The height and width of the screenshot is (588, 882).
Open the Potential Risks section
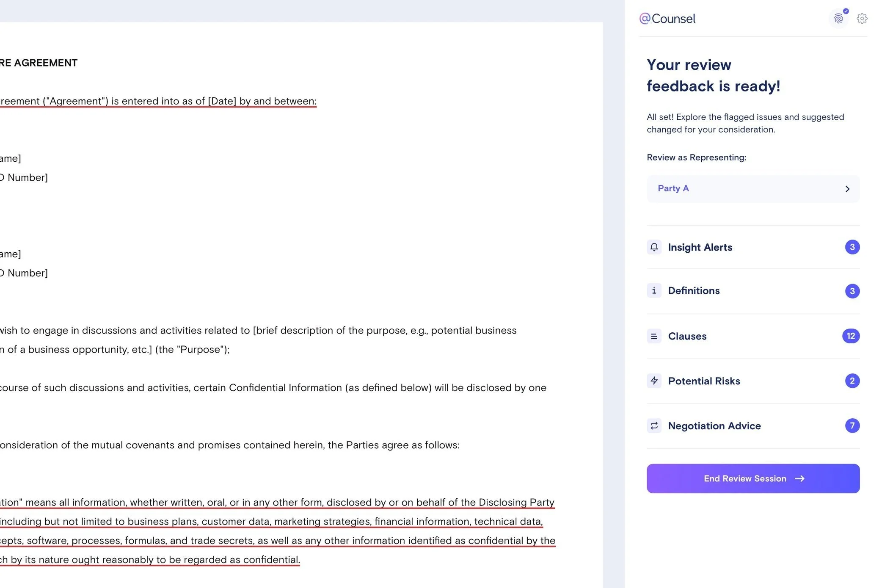(x=704, y=381)
